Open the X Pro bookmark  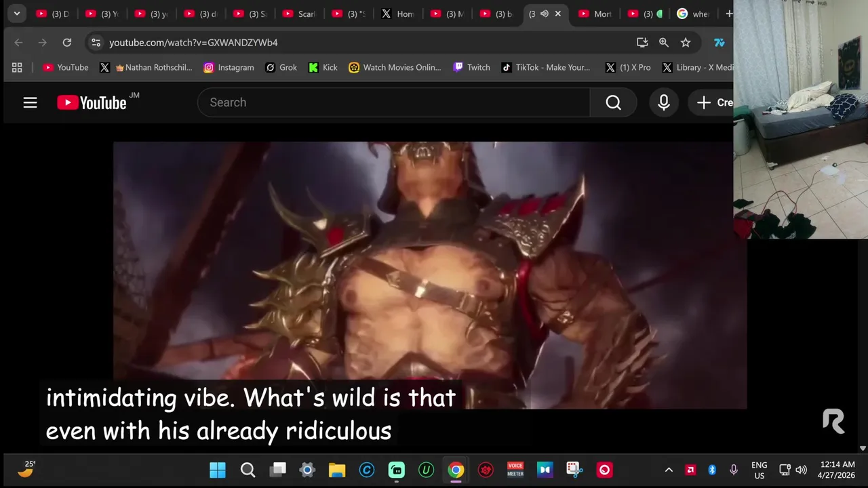point(628,67)
